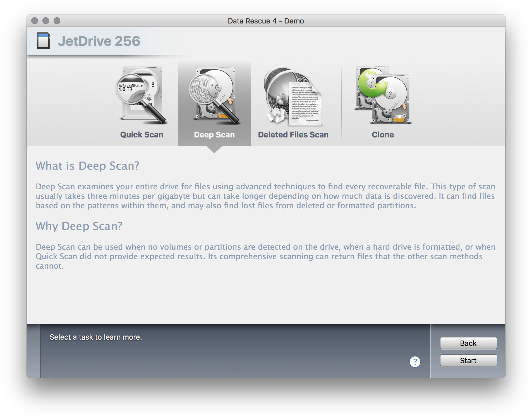Click the Deep Scan label
The image size is (532, 419).
[214, 135]
